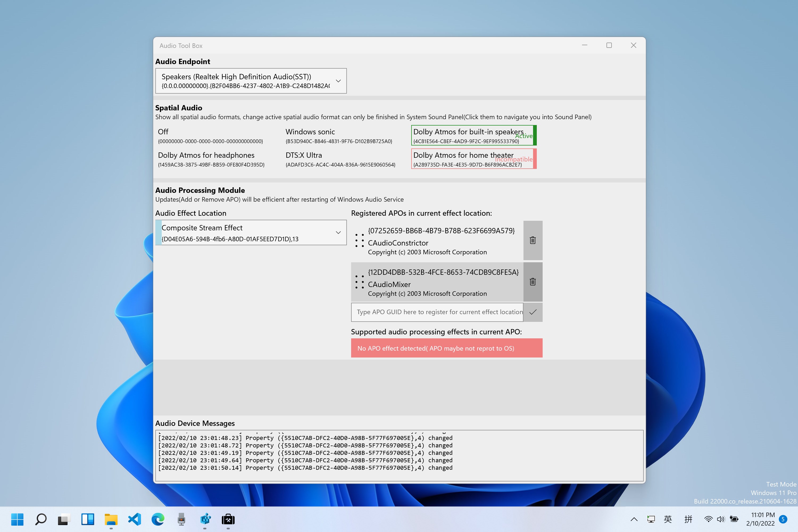Click the active Dolby Atmos built-in speakers tile
Viewport: 798px width, 532px height.
(473, 135)
